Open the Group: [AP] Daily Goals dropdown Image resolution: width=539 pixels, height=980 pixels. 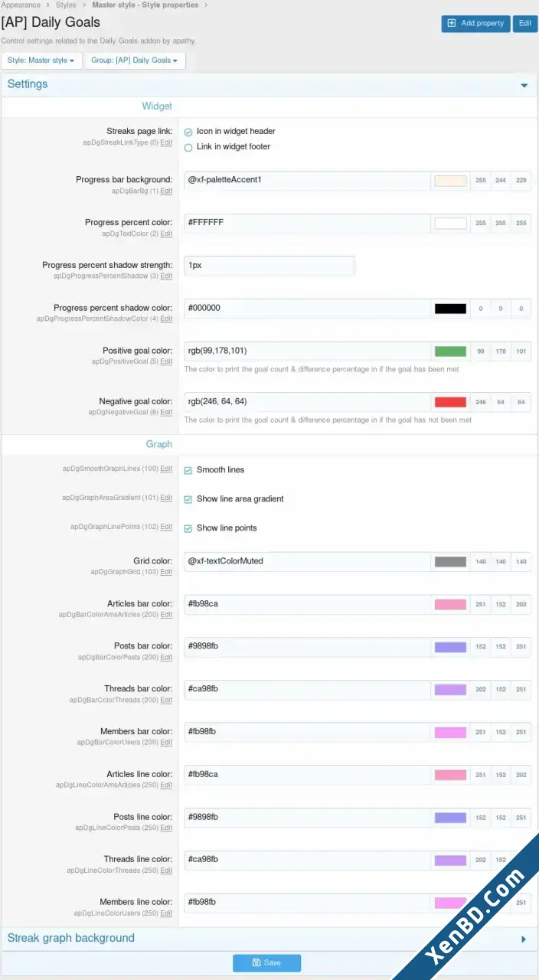[135, 60]
